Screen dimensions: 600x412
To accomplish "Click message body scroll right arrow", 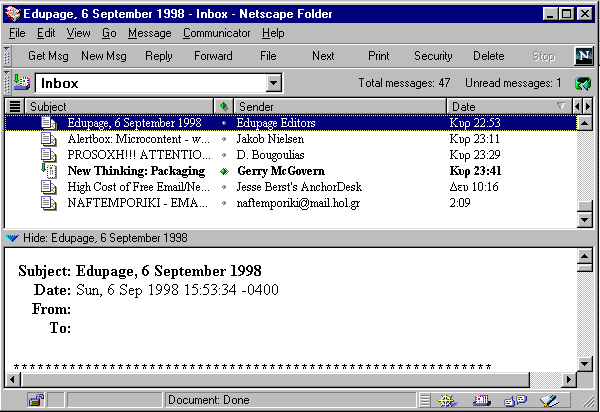I will 569,379.
